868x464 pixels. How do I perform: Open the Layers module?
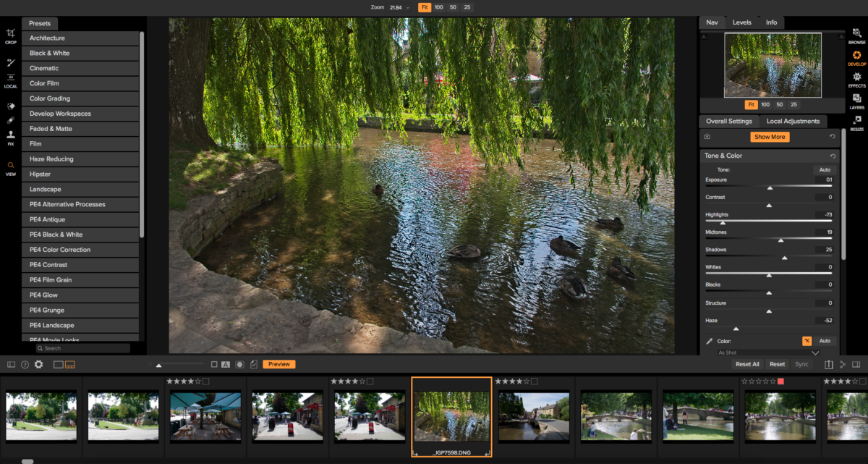pyautogui.click(x=856, y=101)
